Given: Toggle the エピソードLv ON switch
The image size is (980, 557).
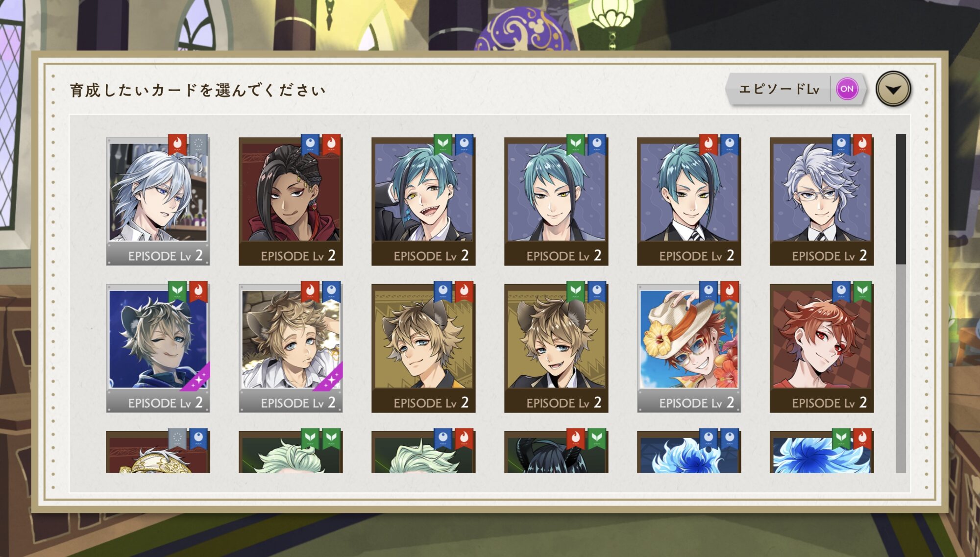Looking at the screenshot, I should point(847,89).
